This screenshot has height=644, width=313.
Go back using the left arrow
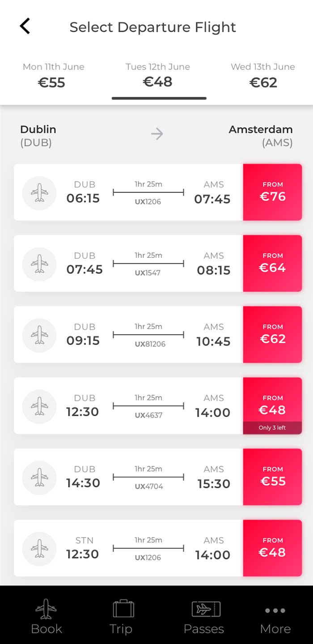point(25,26)
